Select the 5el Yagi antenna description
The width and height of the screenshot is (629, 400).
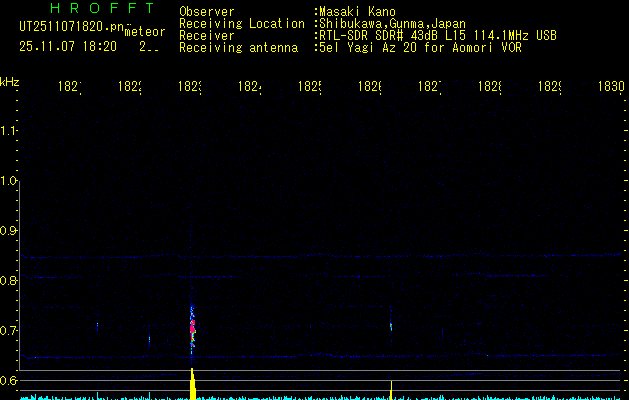(x=419, y=48)
